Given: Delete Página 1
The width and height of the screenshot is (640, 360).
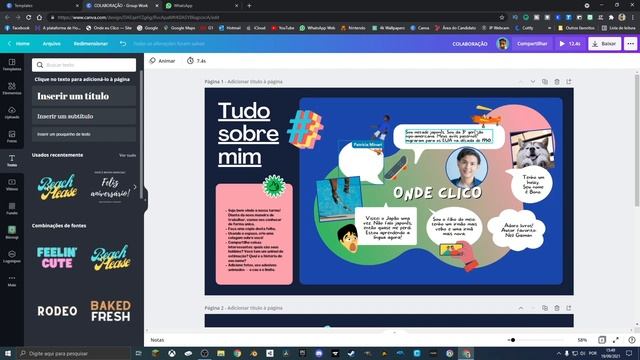Looking at the screenshot, I should [x=557, y=82].
